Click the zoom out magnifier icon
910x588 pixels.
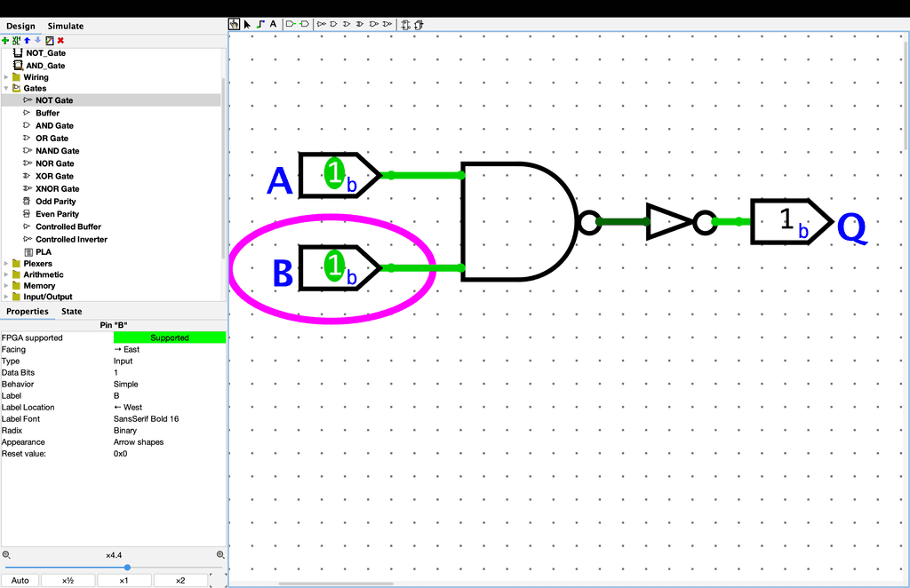pyautogui.click(x=6, y=554)
